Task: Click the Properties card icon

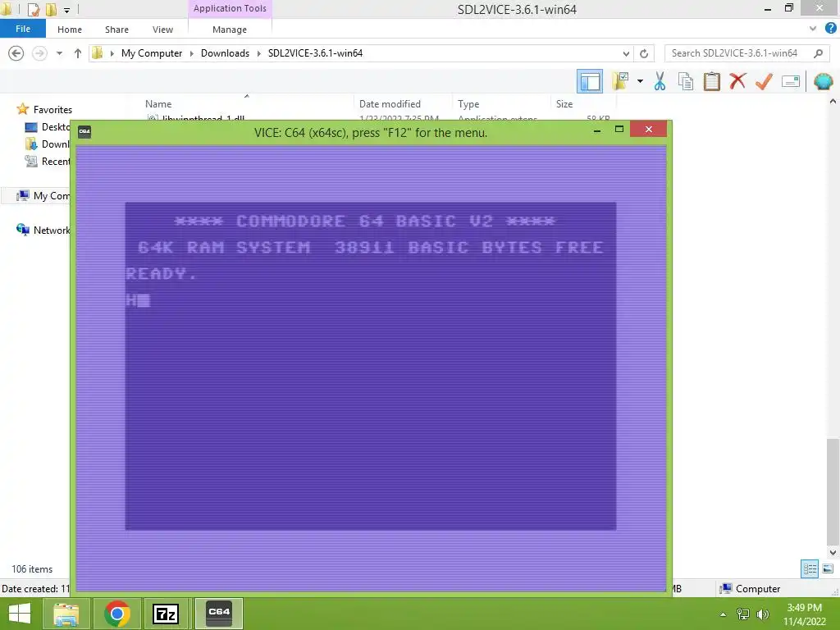Action: 791,81
